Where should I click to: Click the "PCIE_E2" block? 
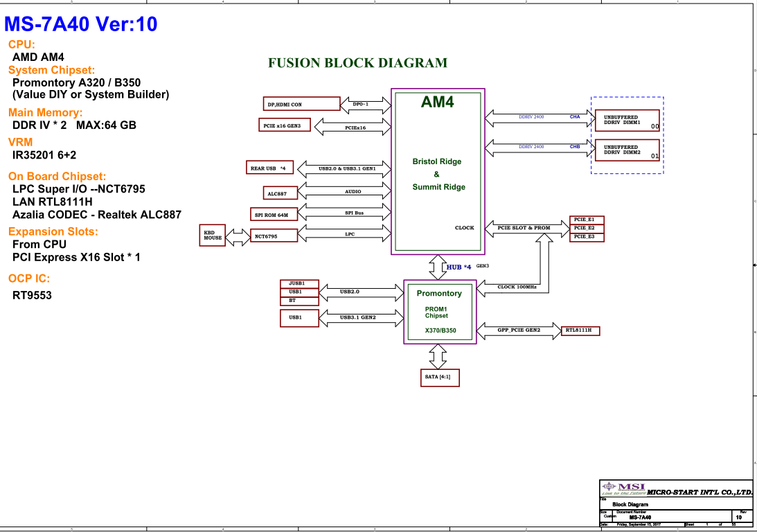coord(587,229)
